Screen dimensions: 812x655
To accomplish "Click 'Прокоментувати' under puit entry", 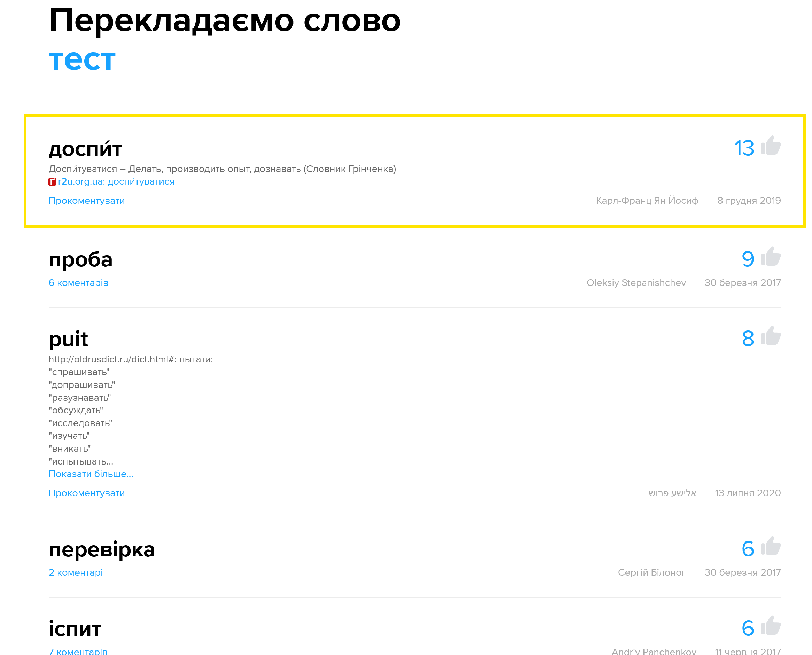I will [x=86, y=493].
